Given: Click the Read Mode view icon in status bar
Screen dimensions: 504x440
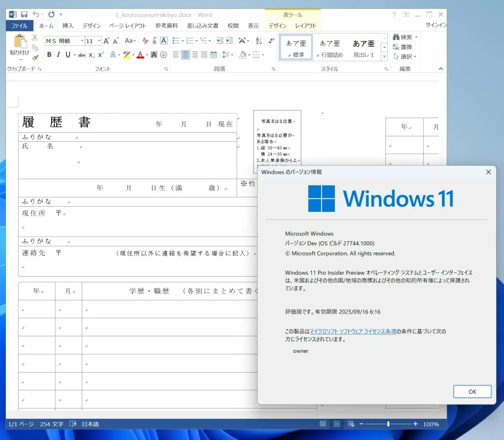Looking at the screenshot, I should 323,424.
